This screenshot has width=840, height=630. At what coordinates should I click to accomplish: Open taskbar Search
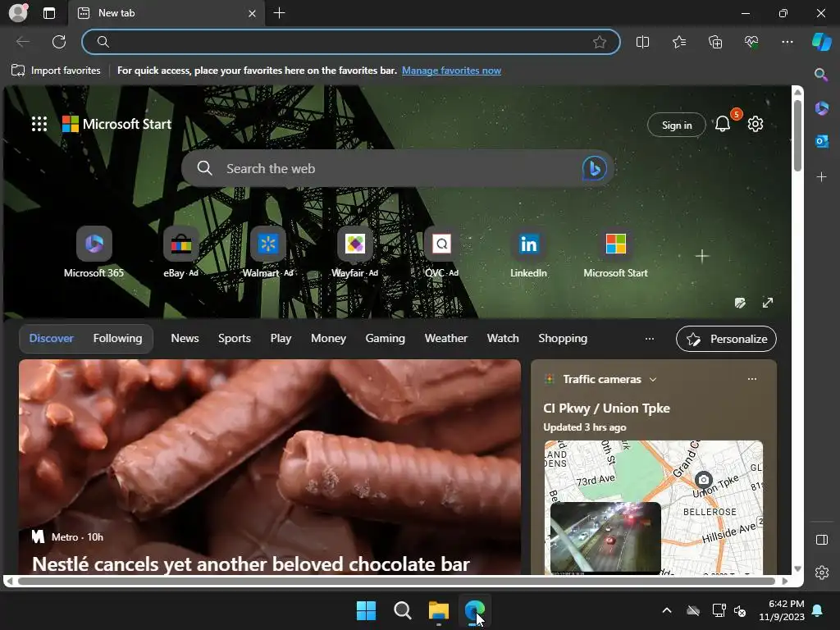click(402, 610)
